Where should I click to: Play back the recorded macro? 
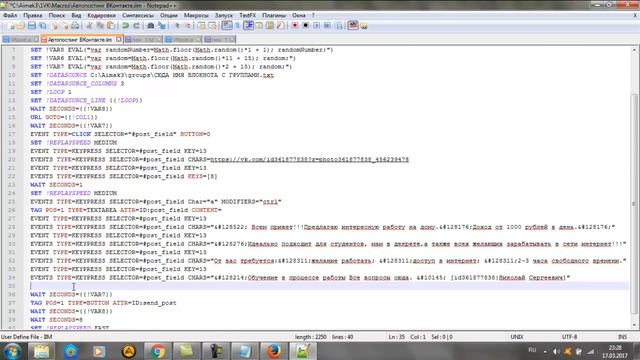coord(316,26)
